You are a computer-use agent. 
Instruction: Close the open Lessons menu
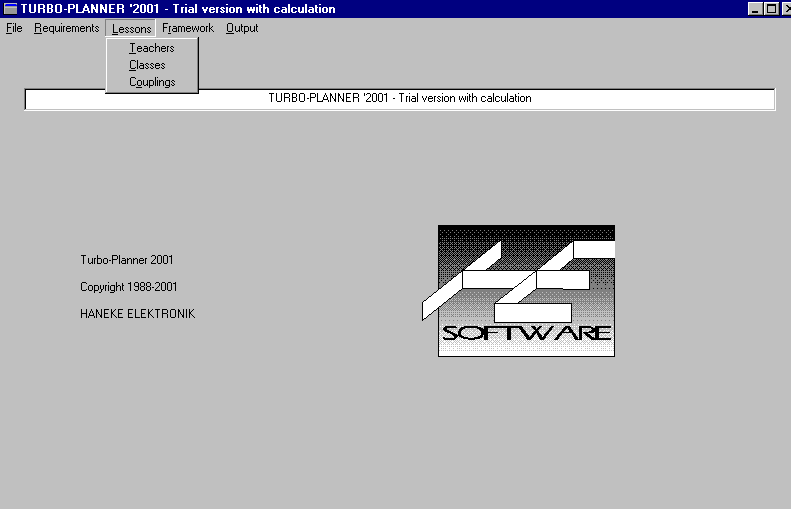(131, 29)
